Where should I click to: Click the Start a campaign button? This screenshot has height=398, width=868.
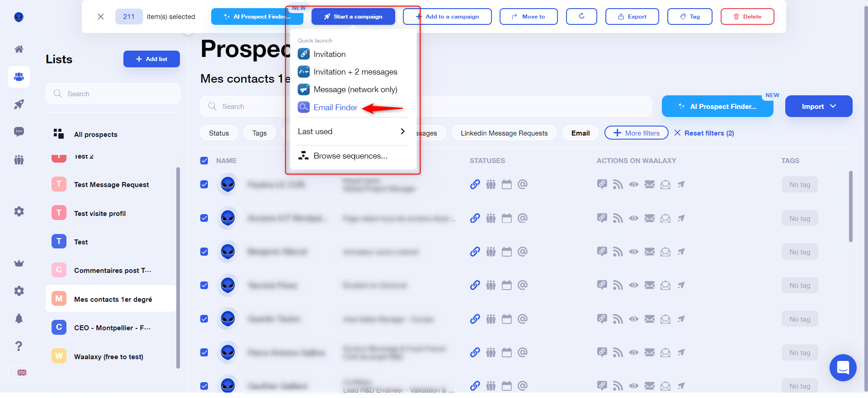(353, 16)
